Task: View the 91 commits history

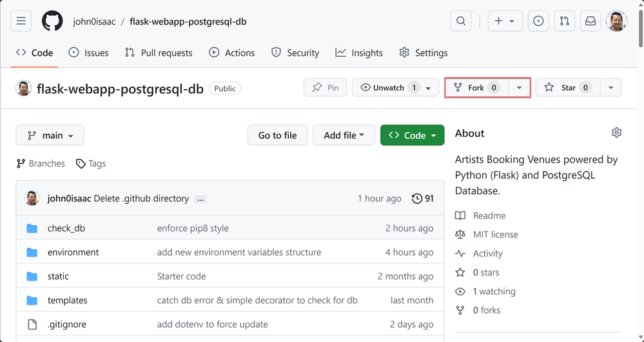Action: click(423, 199)
